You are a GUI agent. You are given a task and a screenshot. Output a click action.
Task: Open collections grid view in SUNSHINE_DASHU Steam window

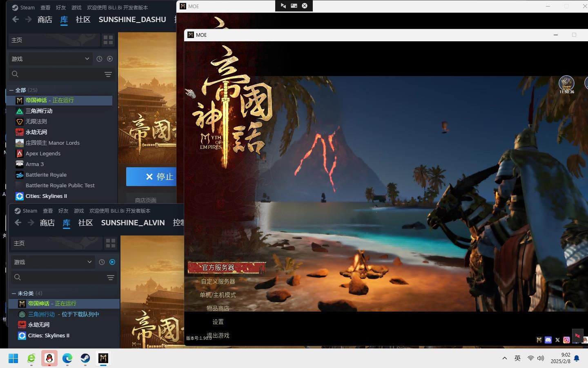(108, 40)
